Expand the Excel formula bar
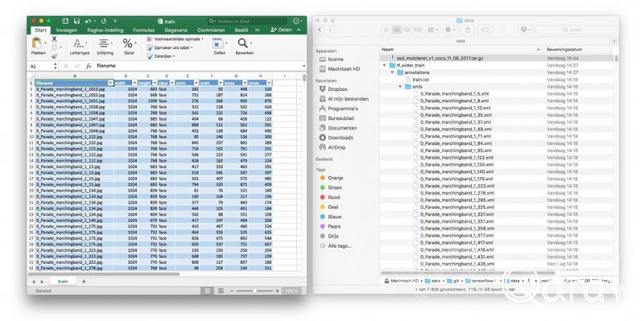The width and height of the screenshot is (644, 321). (304, 66)
